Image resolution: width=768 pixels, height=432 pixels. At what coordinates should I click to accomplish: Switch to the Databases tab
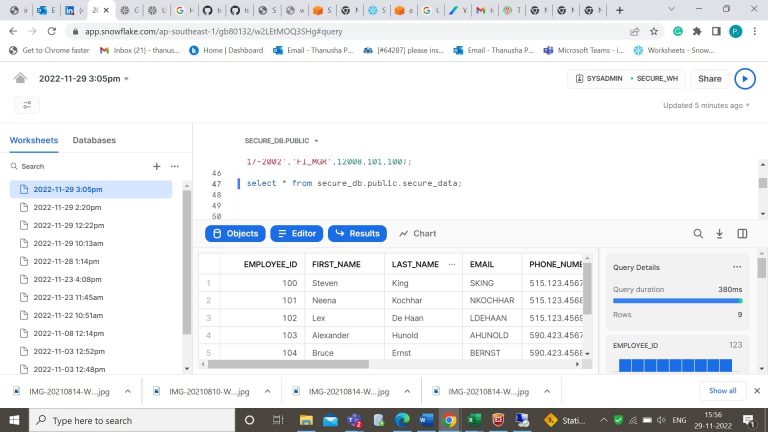click(94, 141)
